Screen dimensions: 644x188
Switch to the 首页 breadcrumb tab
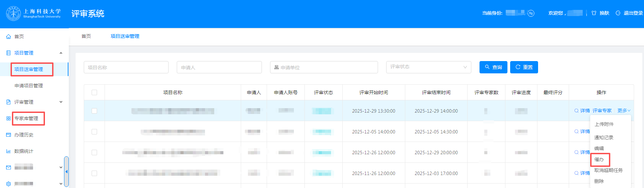pyautogui.click(x=86, y=36)
